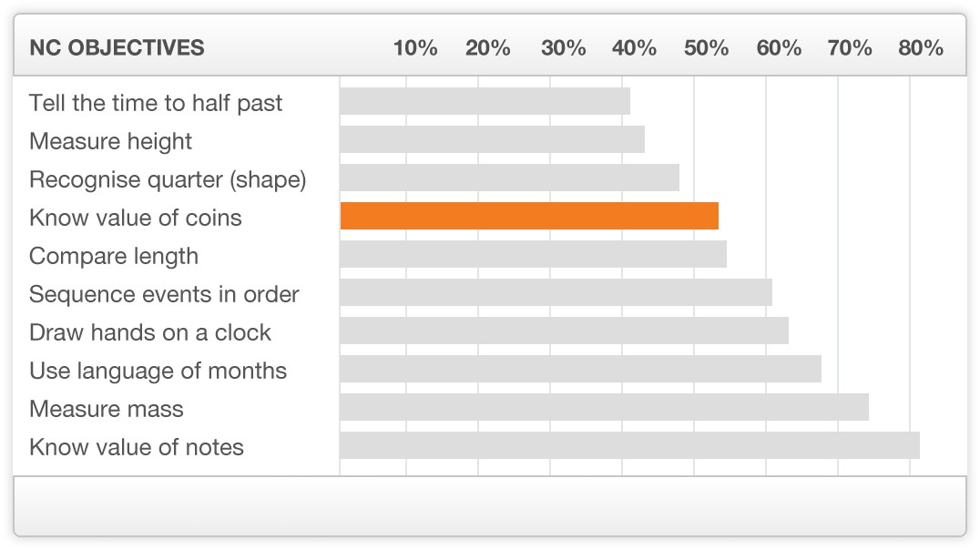The image size is (980, 550).
Task: Select the Use language of months bar
Action: pos(581,368)
